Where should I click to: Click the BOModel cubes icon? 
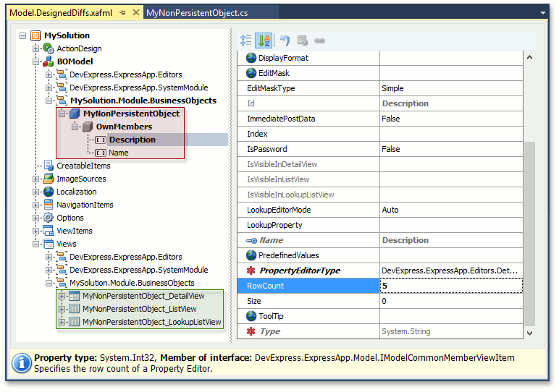point(49,61)
